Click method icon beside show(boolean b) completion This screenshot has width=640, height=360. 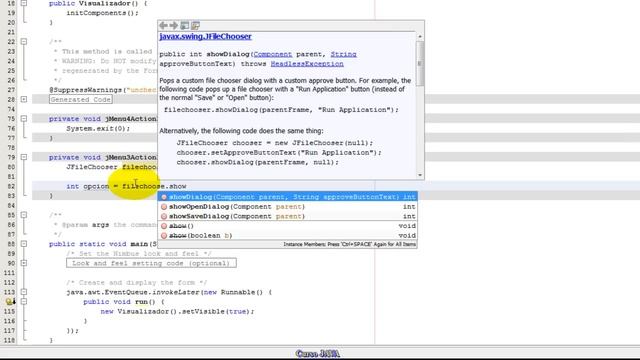pyautogui.click(x=164, y=236)
